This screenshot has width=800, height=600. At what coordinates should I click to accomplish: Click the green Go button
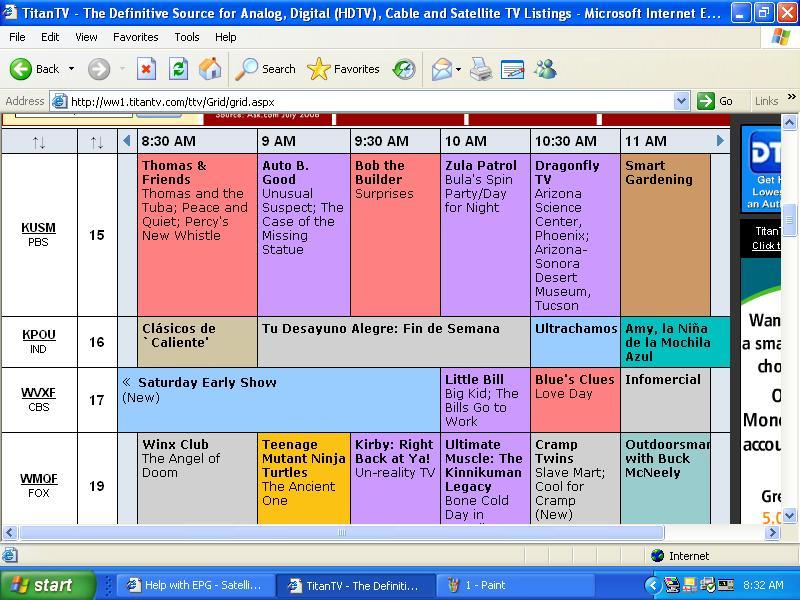pos(716,101)
